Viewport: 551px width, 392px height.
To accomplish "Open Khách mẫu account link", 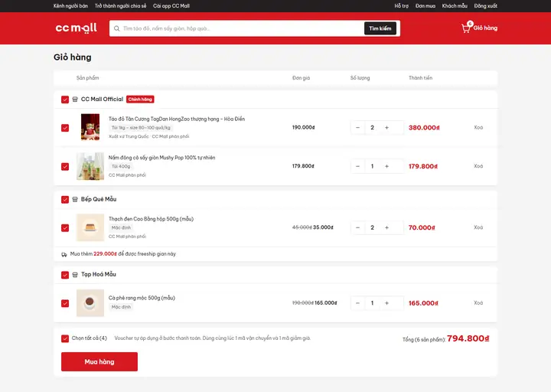I will pos(455,6).
